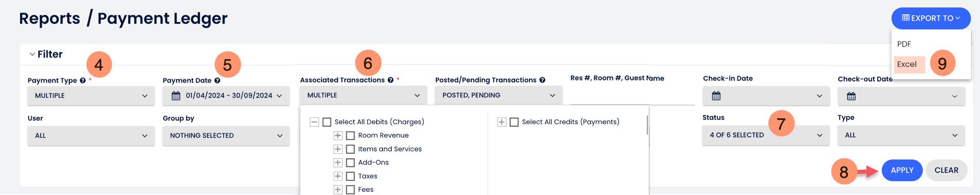Click the Check-out Date calendar icon
The width and height of the screenshot is (980, 195).
[851, 96]
